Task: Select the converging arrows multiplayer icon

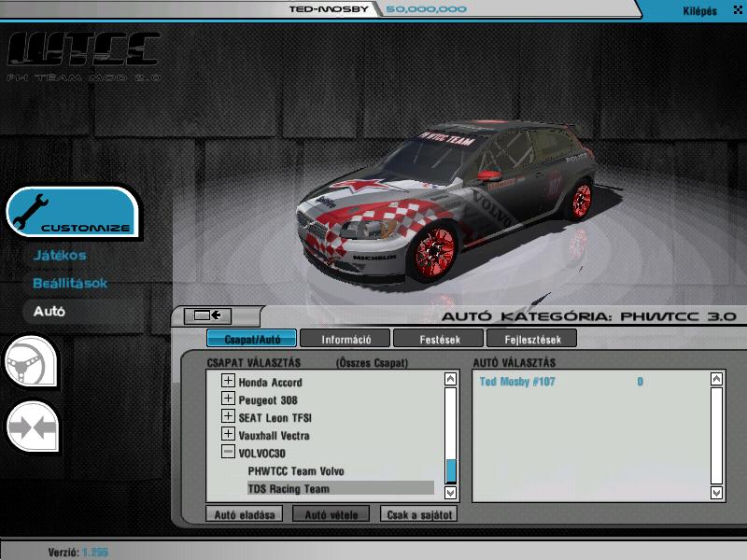Action: pos(33,427)
